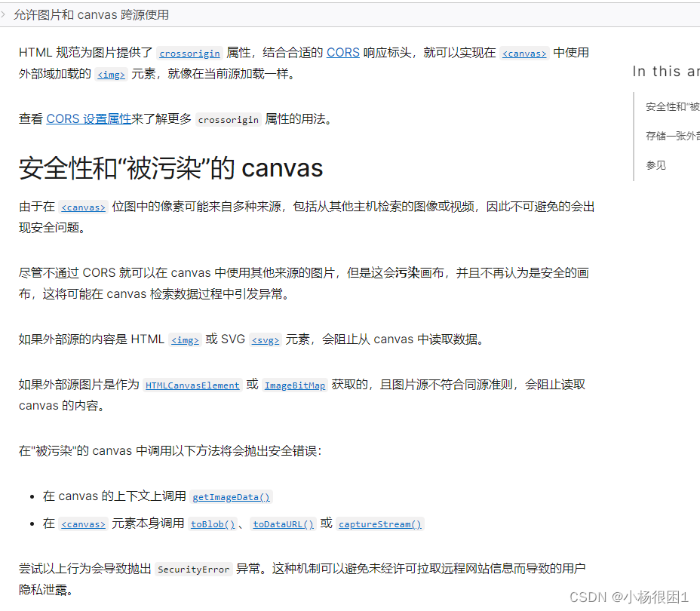
Task: Select 存储一张外部图片 entry in the sidebar
Action: click(670, 137)
